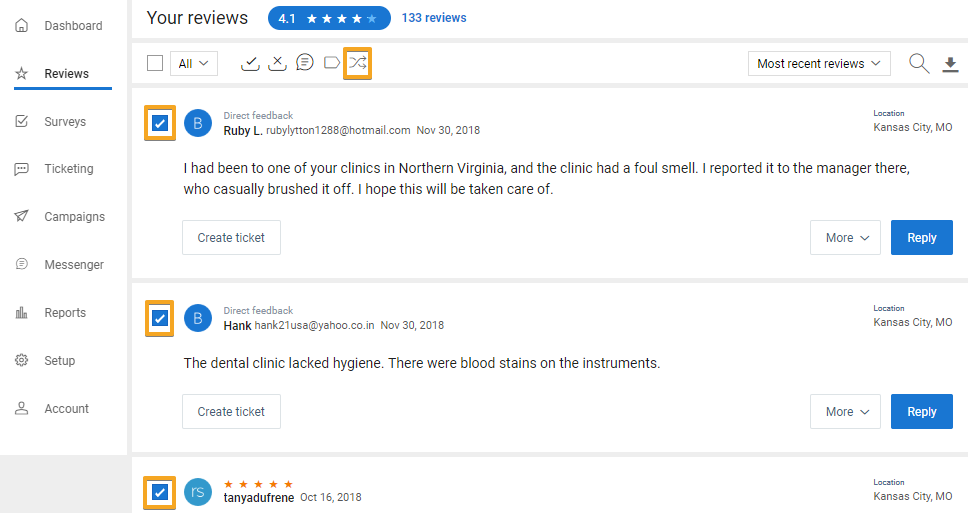Reply to Hank's review
Image resolution: width=968 pixels, height=513 pixels.
pos(921,411)
